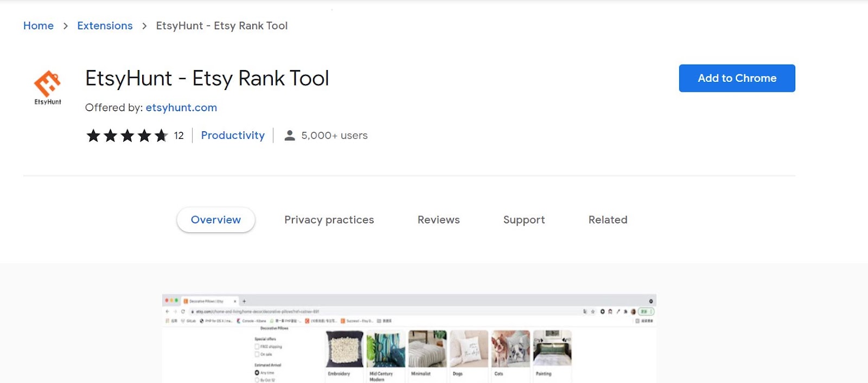The image size is (868, 383).
Task: Switch to the Privacy practices tab
Action: 329,220
